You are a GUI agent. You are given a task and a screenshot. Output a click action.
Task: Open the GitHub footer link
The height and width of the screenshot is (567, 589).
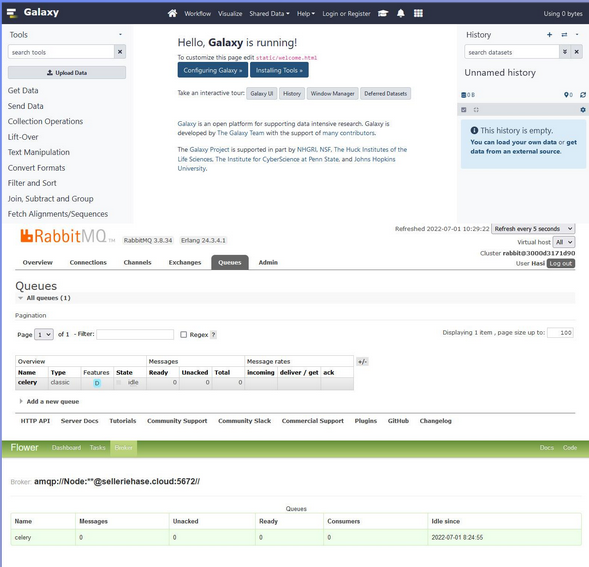tap(398, 421)
